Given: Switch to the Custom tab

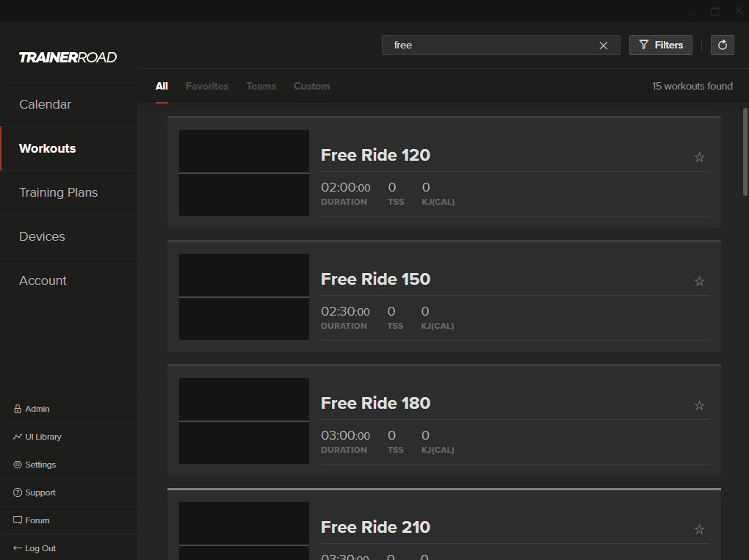Looking at the screenshot, I should pos(311,86).
